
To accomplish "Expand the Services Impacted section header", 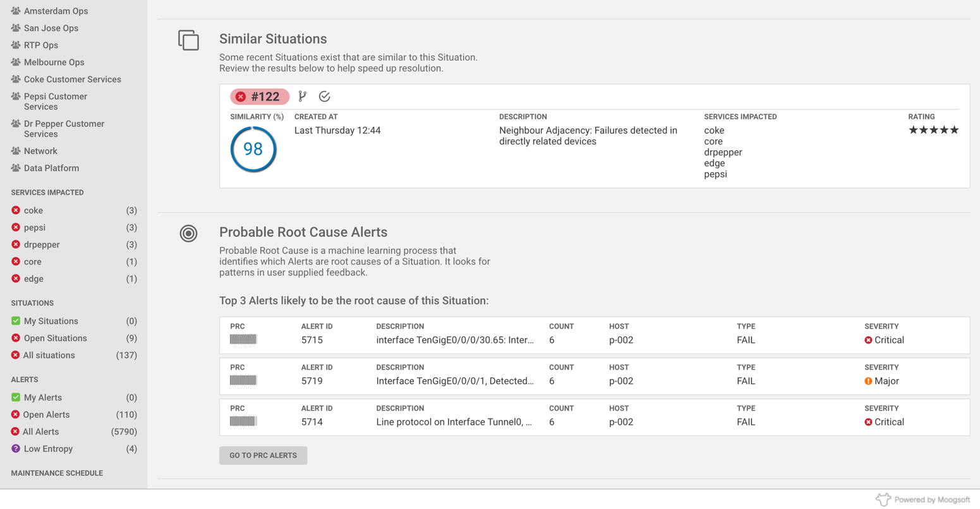I will (x=47, y=193).
